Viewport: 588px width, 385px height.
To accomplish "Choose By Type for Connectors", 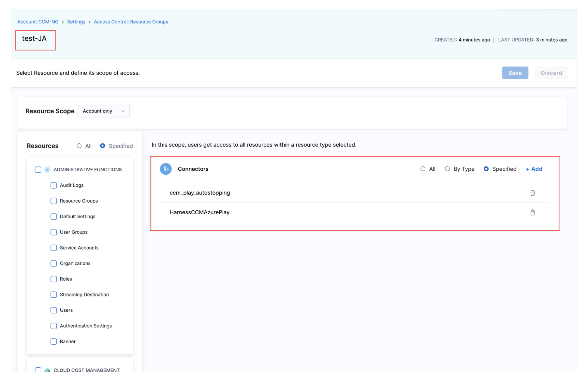I will tap(447, 169).
